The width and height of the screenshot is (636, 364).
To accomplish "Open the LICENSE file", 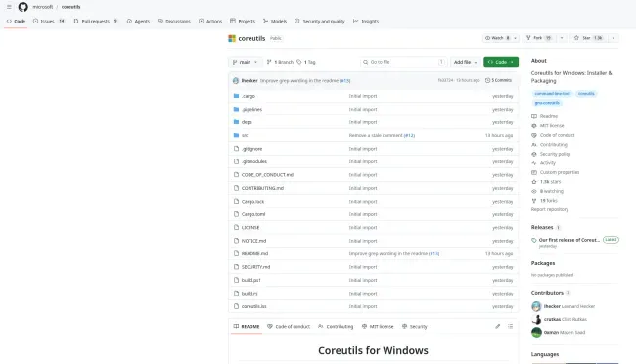I will 250,228.
